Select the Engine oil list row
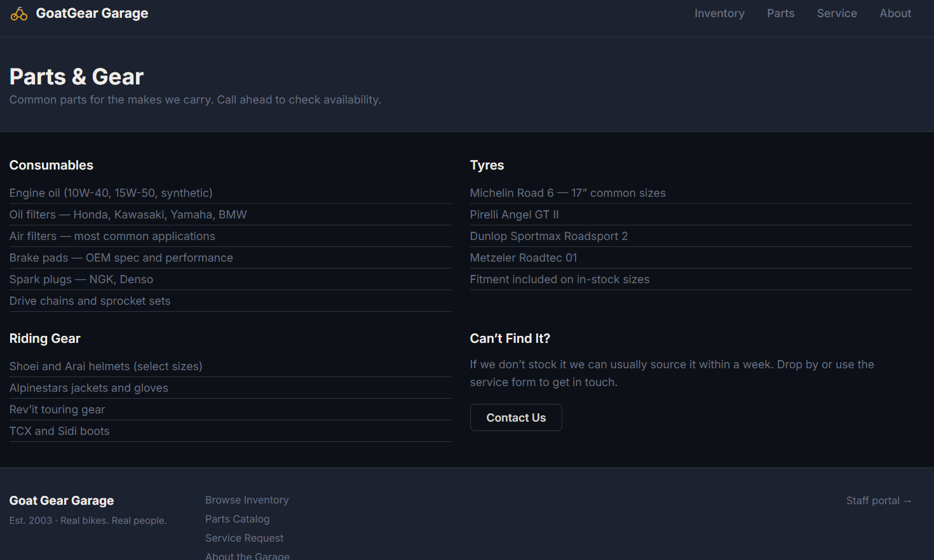The image size is (934, 560). click(230, 193)
